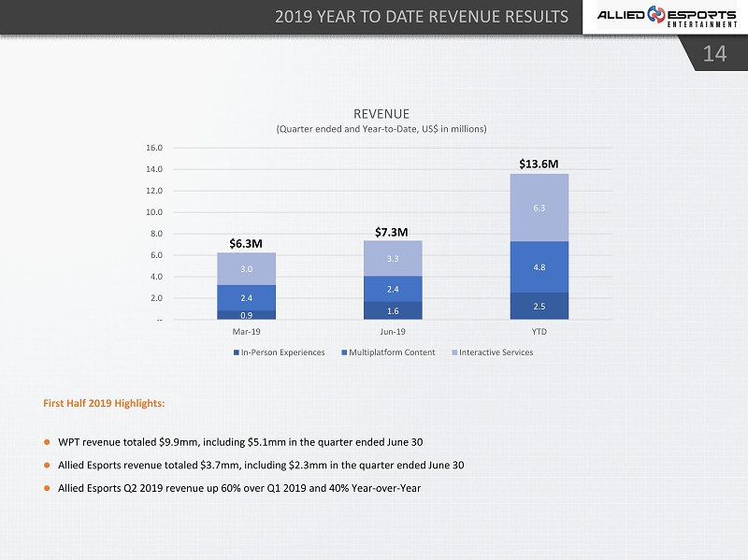The height and width of the screenshot is (560, 748).
Task: Select the YTD Multiplatform Content 4.8 segment
Action: click(539, 266)
